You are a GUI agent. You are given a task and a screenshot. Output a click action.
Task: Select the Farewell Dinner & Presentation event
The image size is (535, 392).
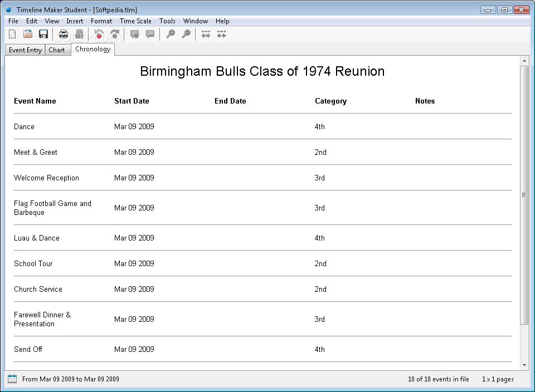coord(42,320)
